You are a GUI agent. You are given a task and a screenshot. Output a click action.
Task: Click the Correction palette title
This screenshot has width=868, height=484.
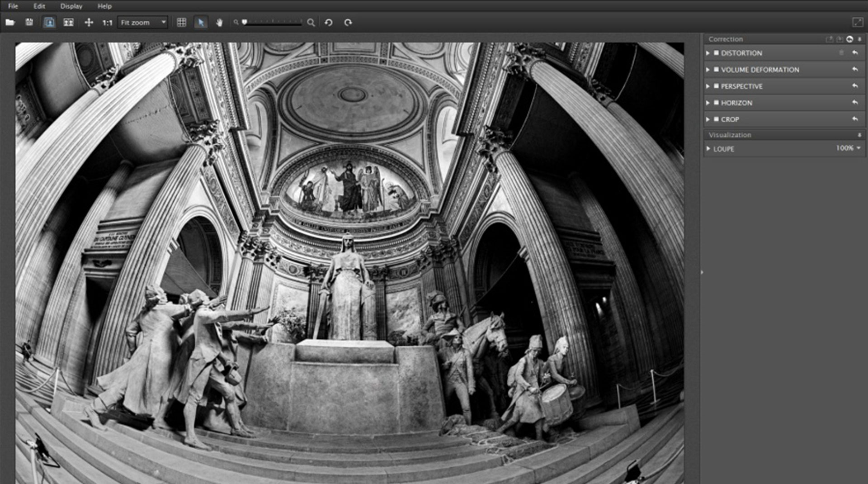[x=726, y=39]
